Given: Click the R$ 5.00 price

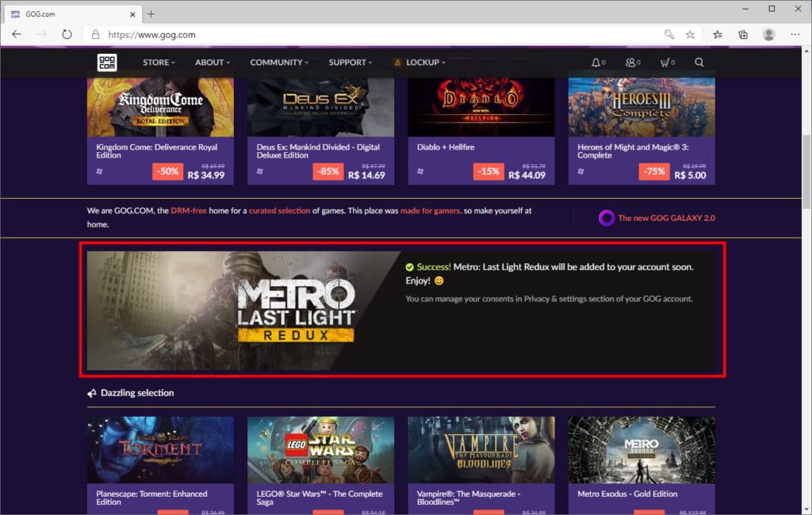Looking at the screenshot, I should click(x=691, y=175).
